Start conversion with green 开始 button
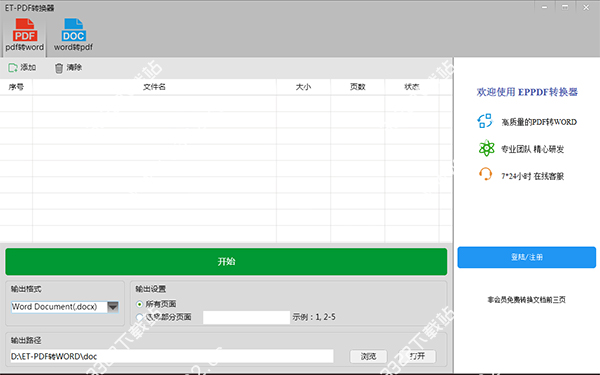Screen dimensions: 600x375 (x=226, y=262)
